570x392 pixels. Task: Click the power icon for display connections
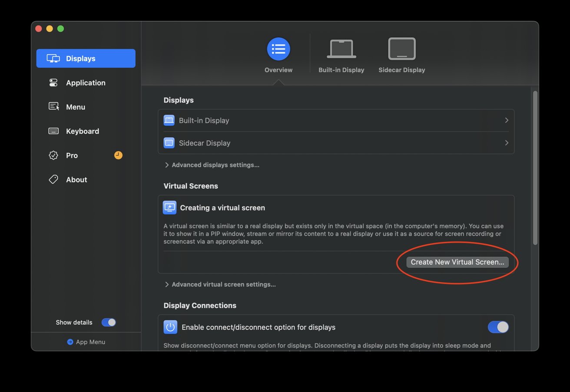tap(170, 327)
